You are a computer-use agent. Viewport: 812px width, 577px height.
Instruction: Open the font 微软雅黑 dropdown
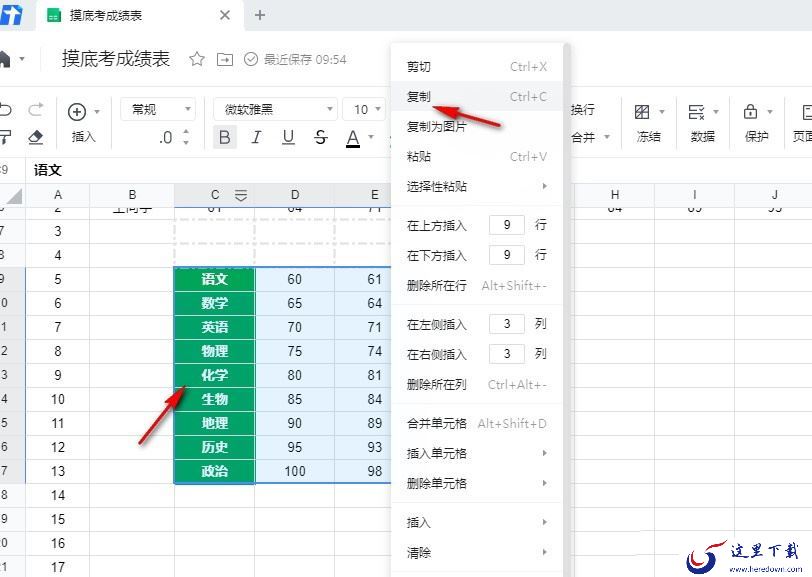click(x=275, y=109)
